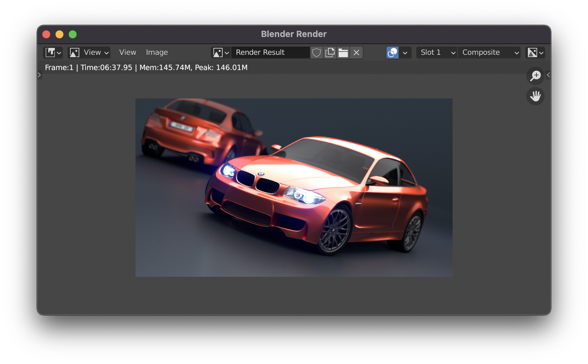
Task: Expand the gizmo dropdown beside the scene toggle
Action: pyautogui.click(x=406, y=53)
